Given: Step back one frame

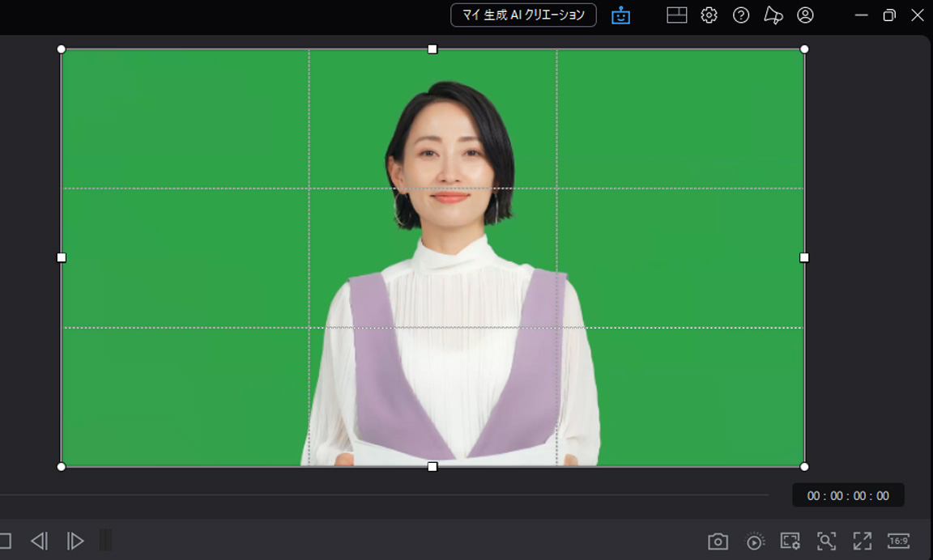Looking at the screenshot, I should click(39, 541).
